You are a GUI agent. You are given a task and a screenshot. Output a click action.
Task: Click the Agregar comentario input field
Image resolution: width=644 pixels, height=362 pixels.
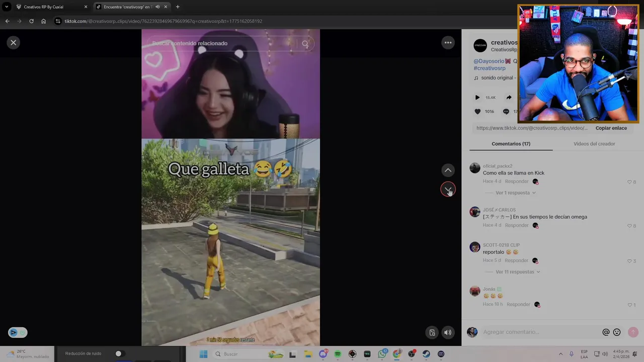541,332
